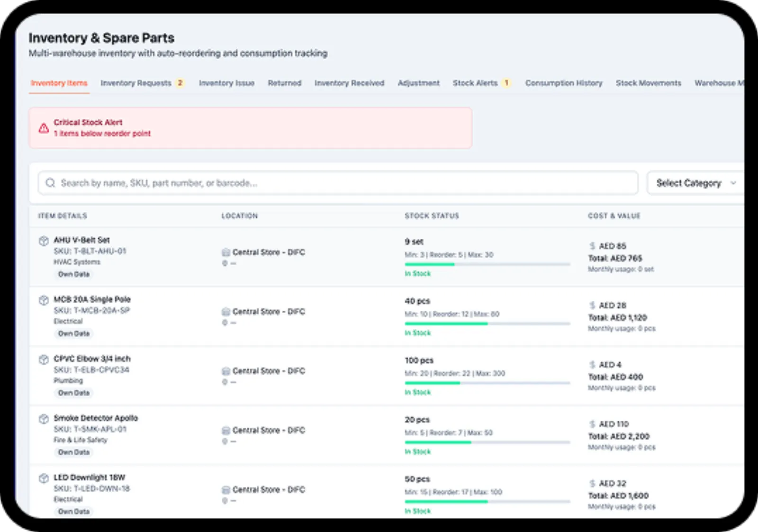The width and height of the screenshot is (758, 532).
Task: Open the Stock Alerts tab
Action: (481, 83)
